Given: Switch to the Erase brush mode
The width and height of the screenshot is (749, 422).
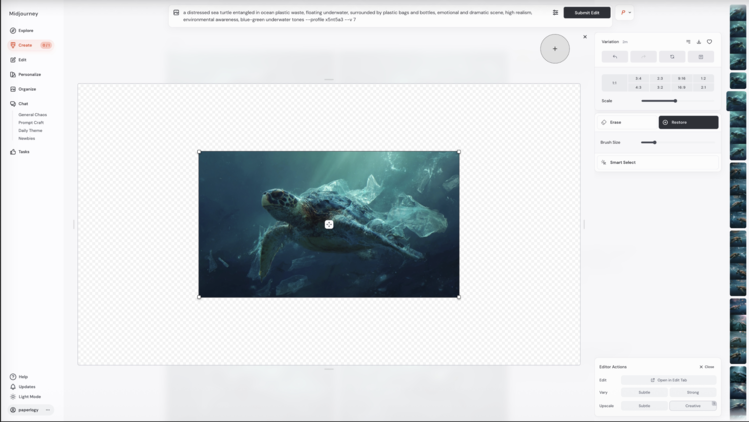Looking at the screenshot, I should (627, 122).
